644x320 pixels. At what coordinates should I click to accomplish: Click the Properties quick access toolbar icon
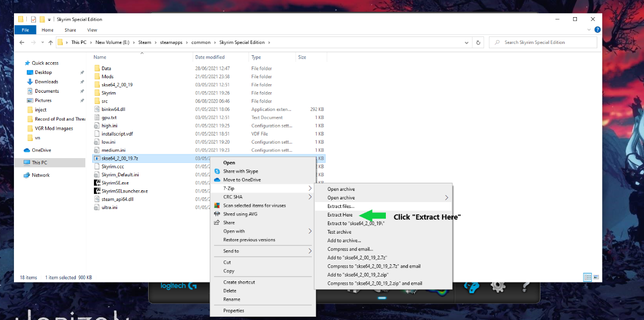33,19
